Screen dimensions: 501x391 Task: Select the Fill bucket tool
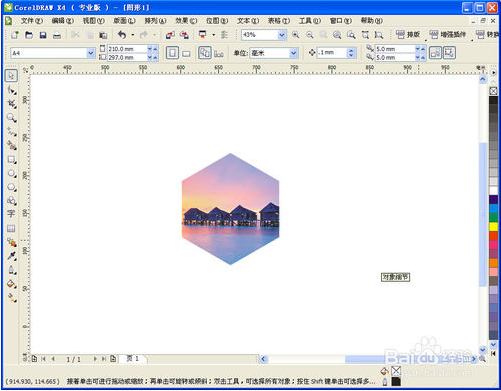[x=12, y=284]
